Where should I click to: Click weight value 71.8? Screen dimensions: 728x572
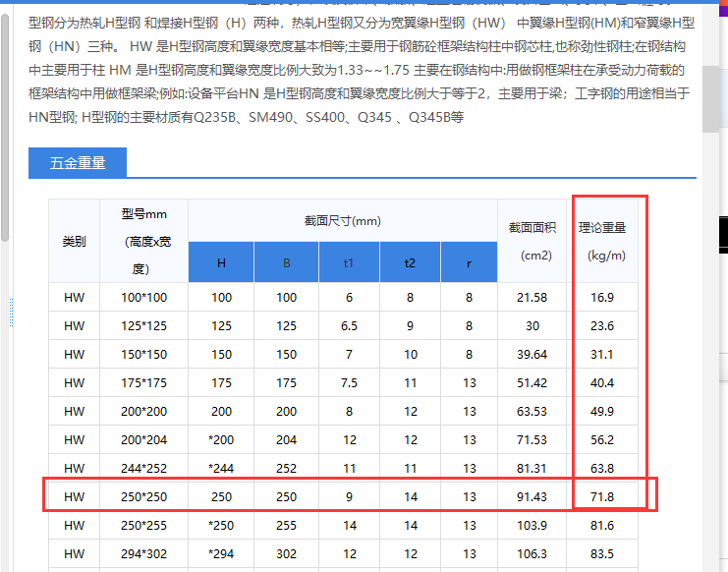[602, 496]
